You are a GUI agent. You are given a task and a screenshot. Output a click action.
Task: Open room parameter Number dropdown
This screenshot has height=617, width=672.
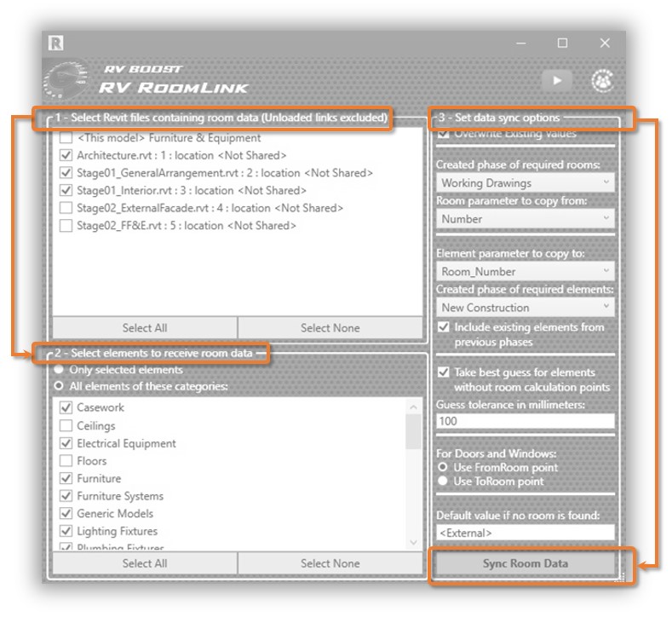click(526, 219)
